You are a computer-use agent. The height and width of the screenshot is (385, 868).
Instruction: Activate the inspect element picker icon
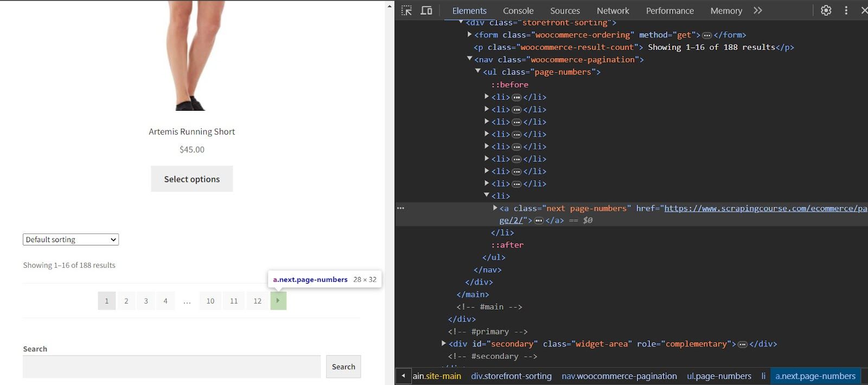[x=406, y=10]
